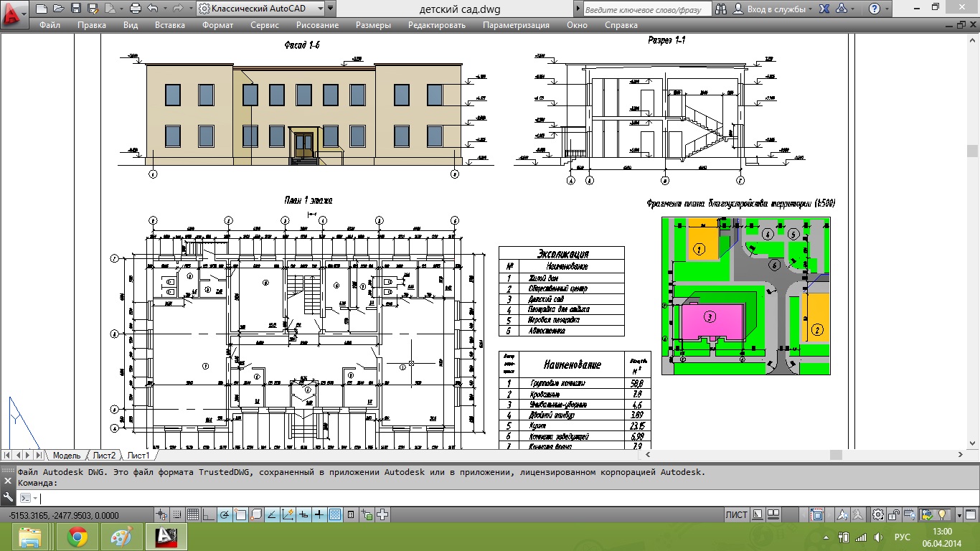
Task: Click the last-tab navigation arrow
Action: point(39,456)
